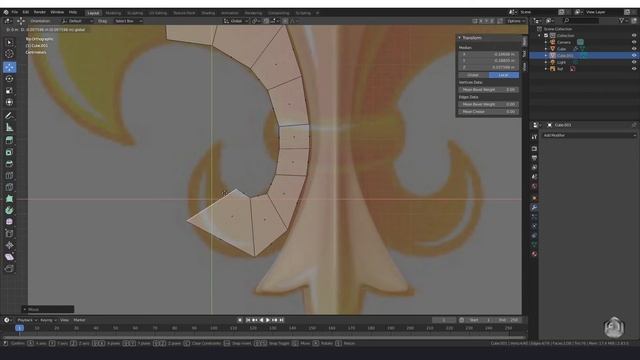Select the Transform tool in toolbar
The width and height of the screenshot is (640, 360).
point(9,102)
